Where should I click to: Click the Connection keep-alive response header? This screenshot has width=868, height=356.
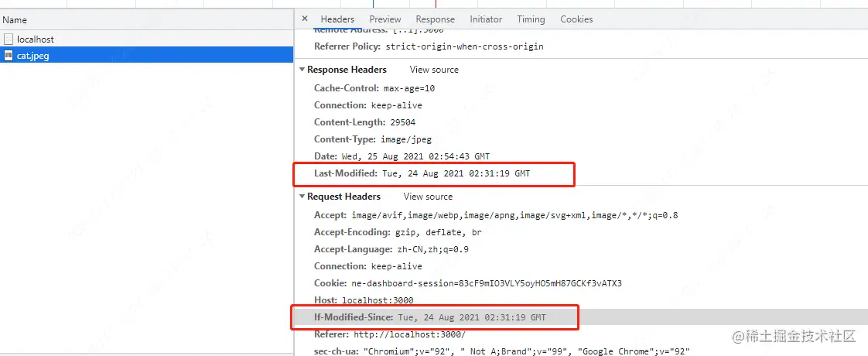(x=368, y=105)
